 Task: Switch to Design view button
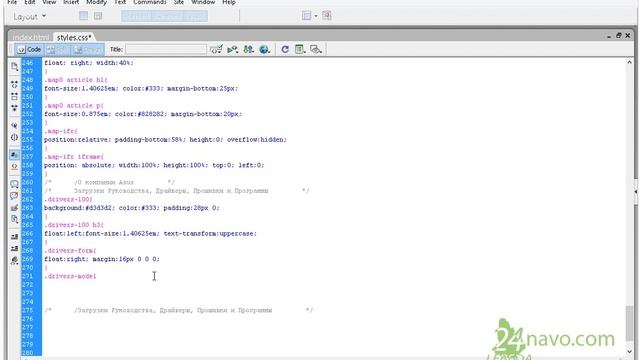88,49
